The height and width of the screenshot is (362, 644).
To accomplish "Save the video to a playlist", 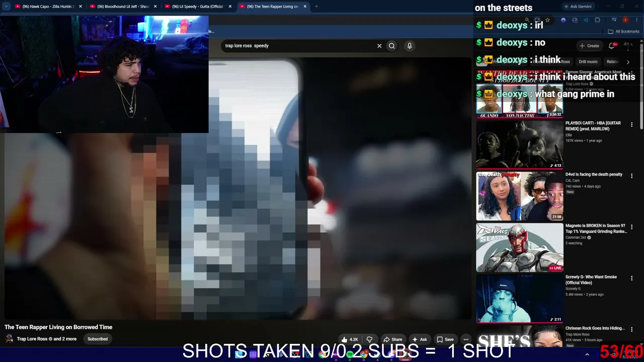I will [445, 339].
